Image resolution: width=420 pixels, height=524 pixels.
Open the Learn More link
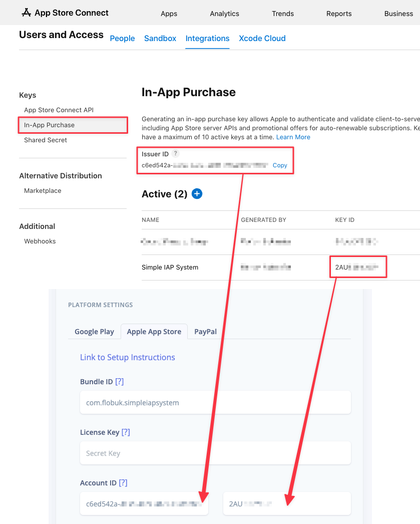click(293, 137)
